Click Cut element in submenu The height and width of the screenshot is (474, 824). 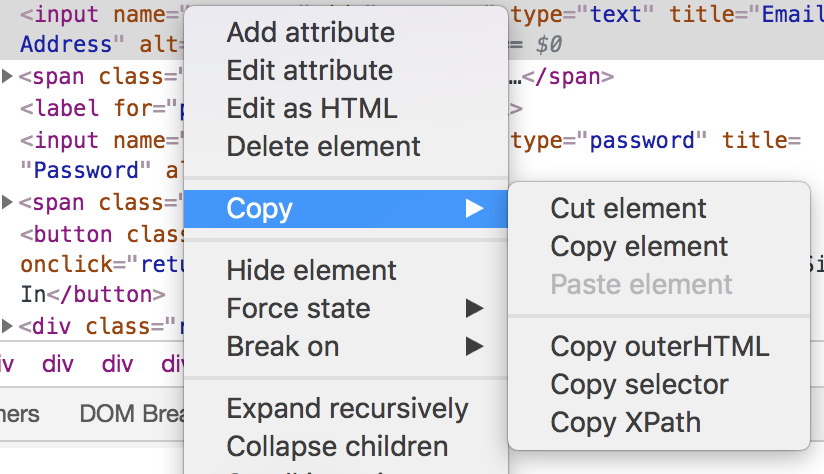click(x=659, y=209)
